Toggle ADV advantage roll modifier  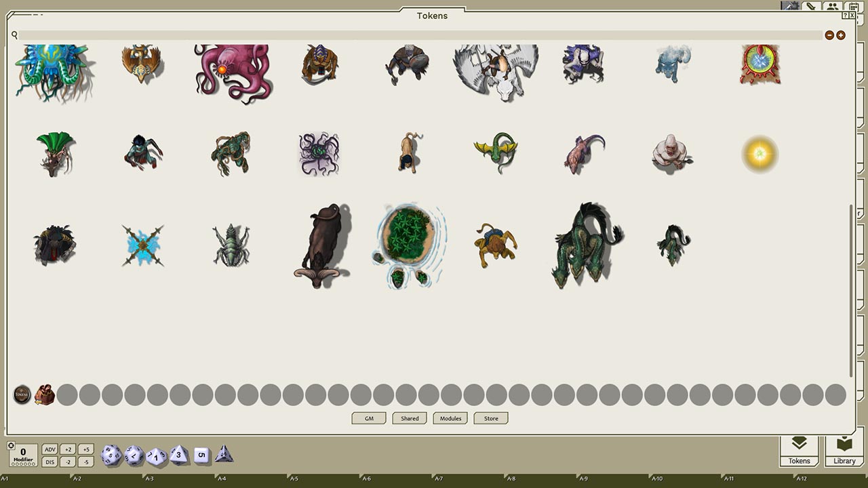point(50,449)
